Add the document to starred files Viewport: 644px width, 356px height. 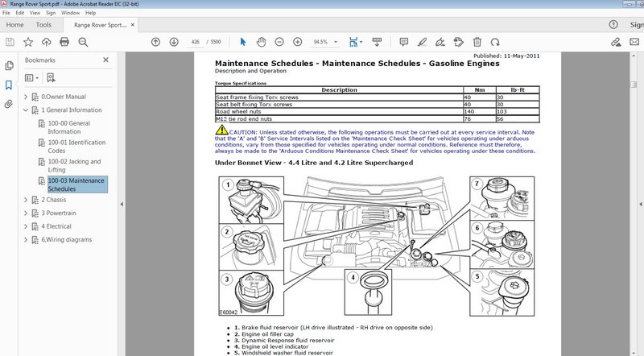(x=28, y=42)
